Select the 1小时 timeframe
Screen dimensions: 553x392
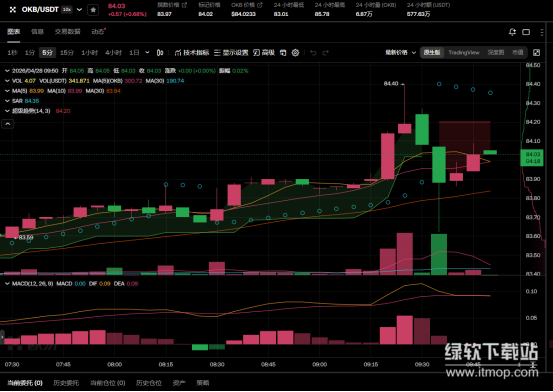(90, 53)
